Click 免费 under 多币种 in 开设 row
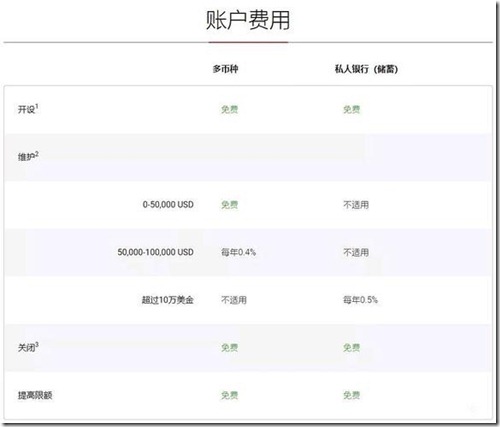The image size is (500, 427). pos(230,109)
